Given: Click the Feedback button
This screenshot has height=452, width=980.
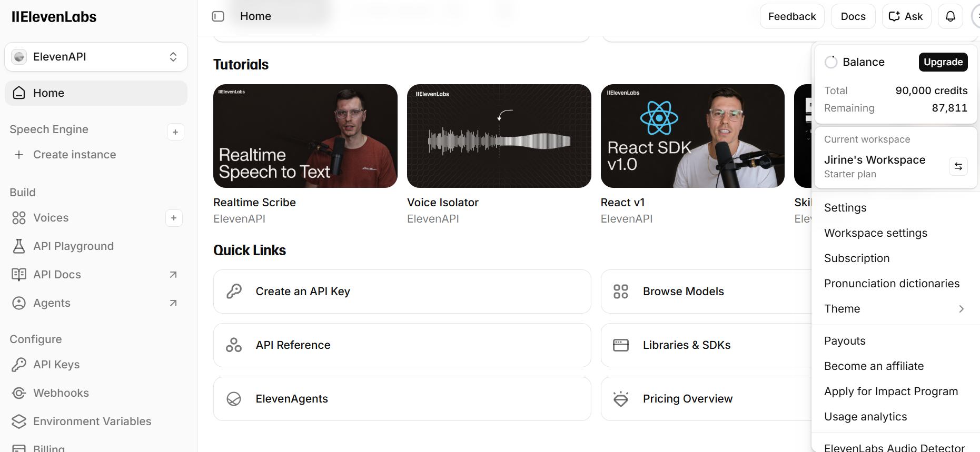Looking at the screenshot, I should (x=792, y=16).
